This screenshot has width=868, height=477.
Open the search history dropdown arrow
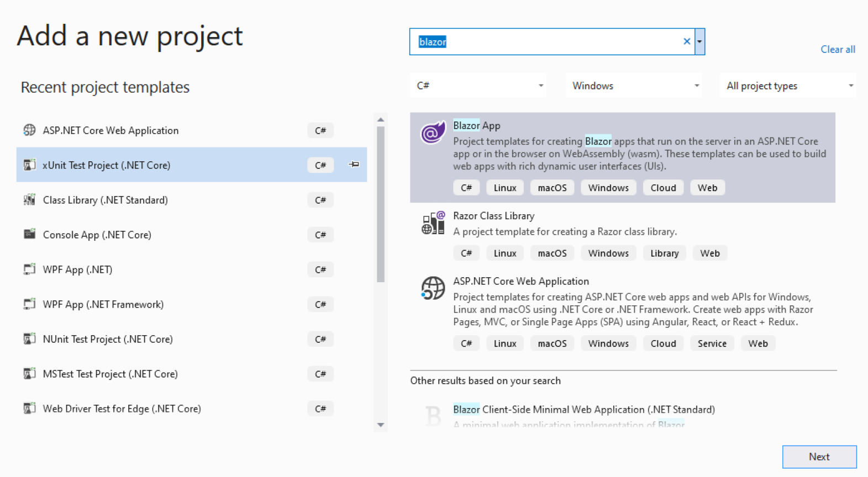pyautogui.click(x=699, y=41)
